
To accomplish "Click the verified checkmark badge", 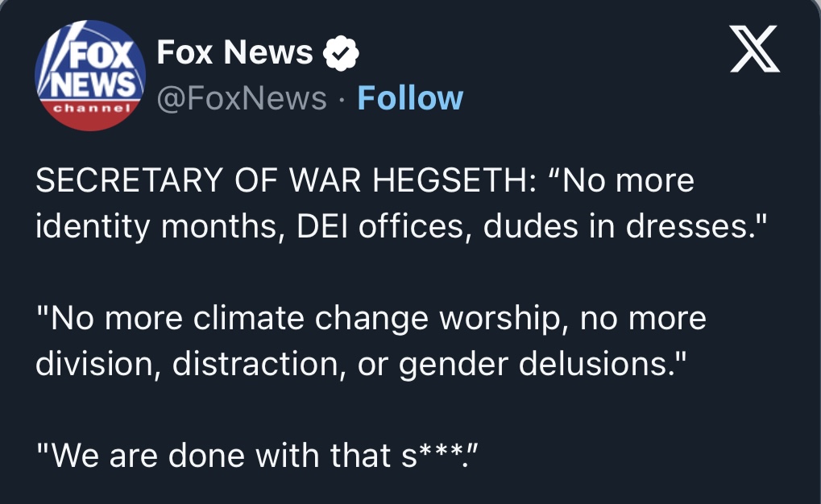I will pos(341,55).
